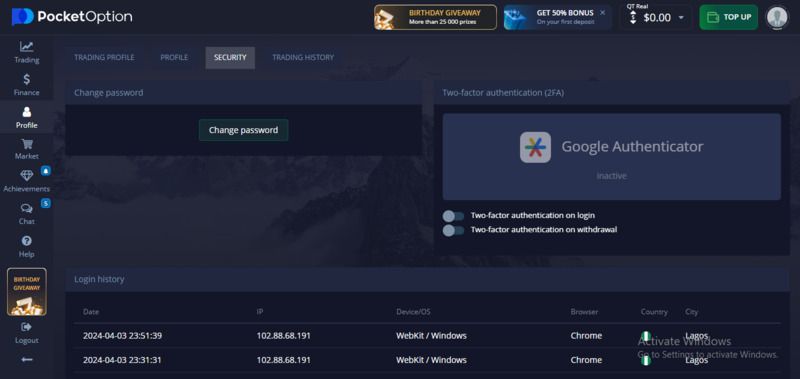Click WebKit / Windows in the 23:51:39 row

click(431, 336)
